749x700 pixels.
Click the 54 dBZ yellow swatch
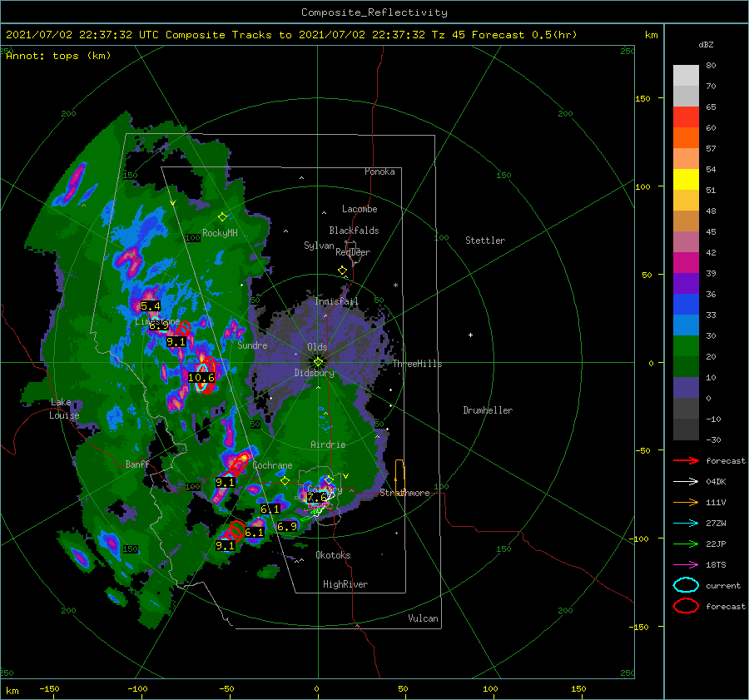686,179
